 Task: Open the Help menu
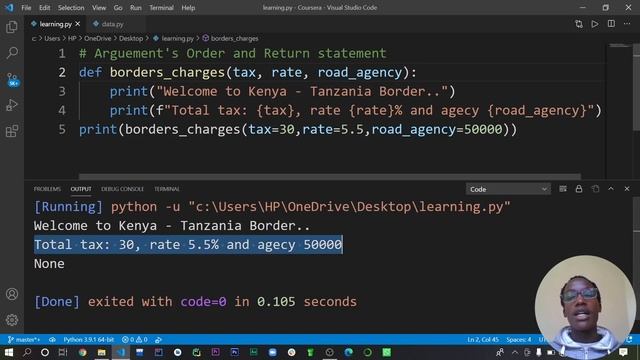click(188, 8)
